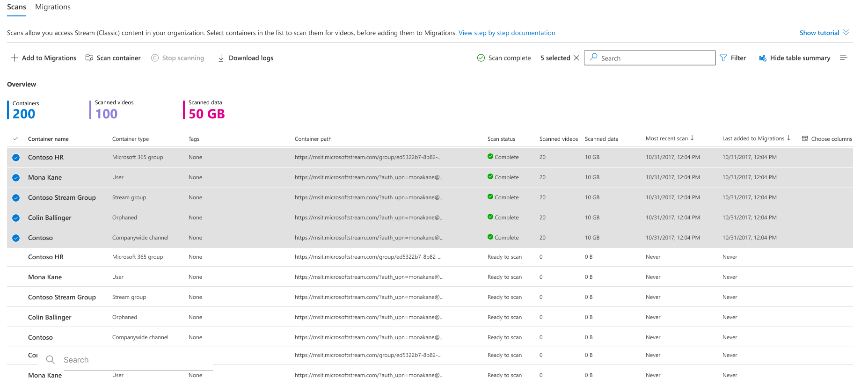Switch to the Migrations tab

tap(53, 7)
